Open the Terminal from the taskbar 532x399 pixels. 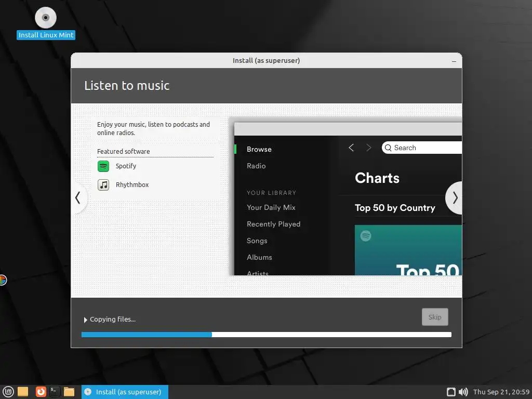tap(55, 392)
